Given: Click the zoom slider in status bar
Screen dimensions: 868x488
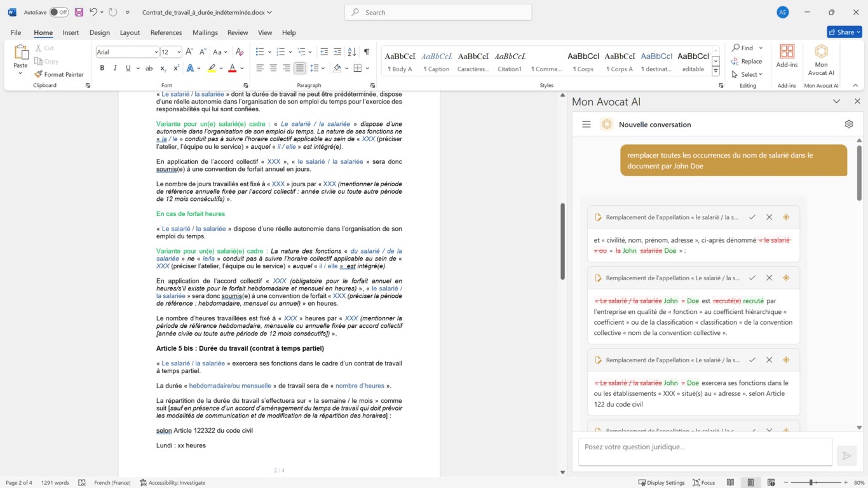Looking at the screenshot, I should pyautogui.click(x=811, y=483).
